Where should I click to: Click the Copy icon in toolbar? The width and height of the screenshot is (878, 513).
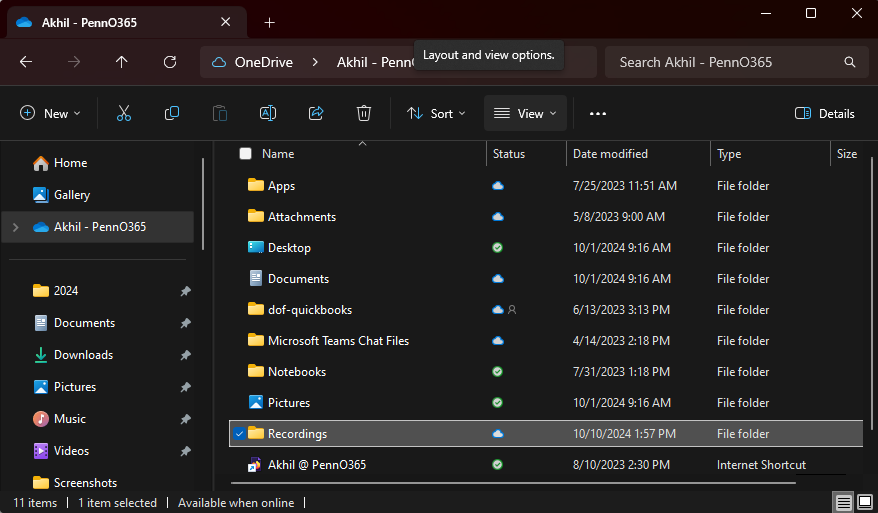[172, 113]
